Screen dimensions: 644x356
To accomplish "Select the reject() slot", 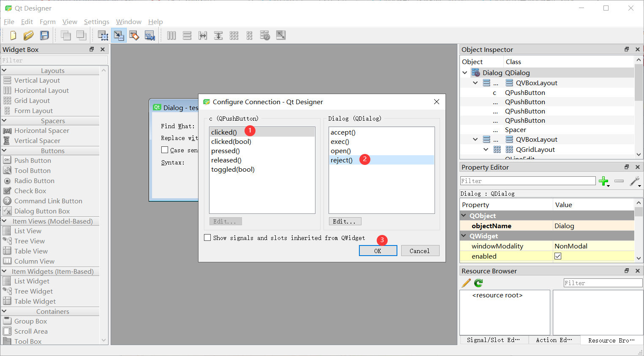I will (382, 160).
